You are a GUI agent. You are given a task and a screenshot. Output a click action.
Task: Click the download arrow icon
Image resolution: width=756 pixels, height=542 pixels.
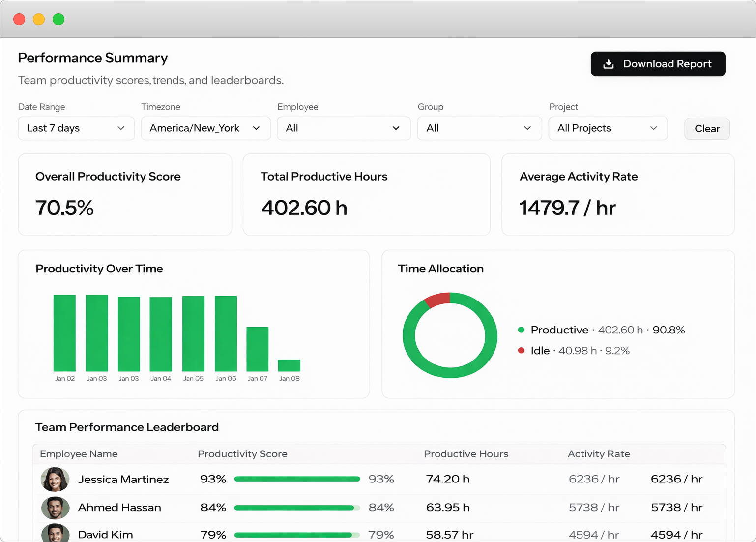click(x=609, y=64)
